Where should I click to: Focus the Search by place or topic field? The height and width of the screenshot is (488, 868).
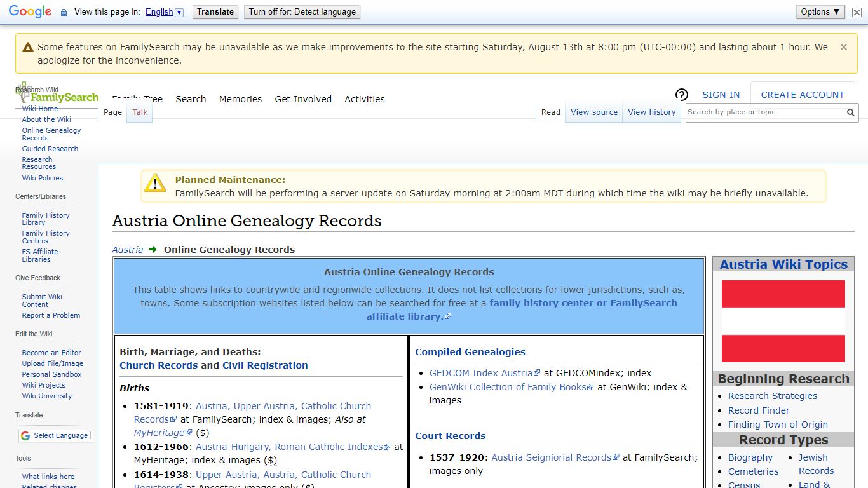765,112
